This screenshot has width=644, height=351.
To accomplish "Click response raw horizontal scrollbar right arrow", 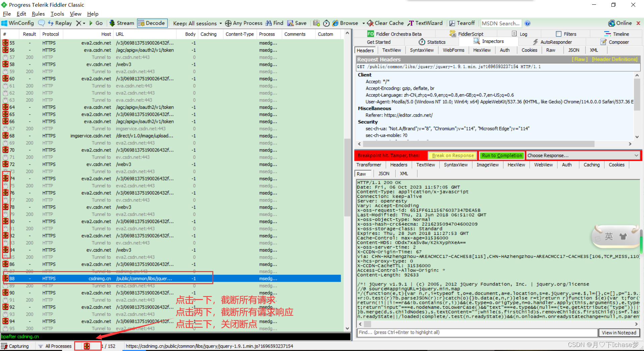I will pyautogui.click(x=636, y=324).
